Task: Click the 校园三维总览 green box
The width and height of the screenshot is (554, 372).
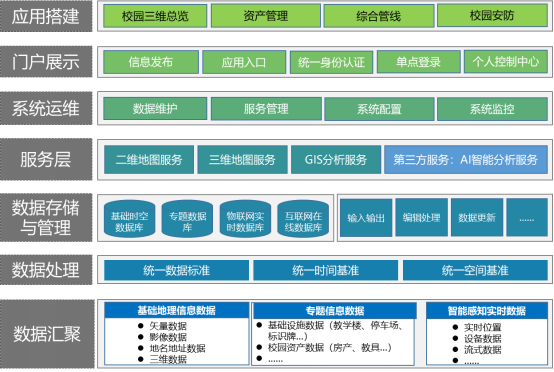Action: pos(155,16)
